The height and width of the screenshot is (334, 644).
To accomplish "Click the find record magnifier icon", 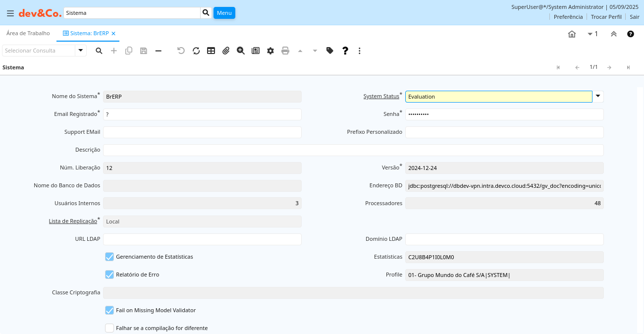I will tap(99, 51).
